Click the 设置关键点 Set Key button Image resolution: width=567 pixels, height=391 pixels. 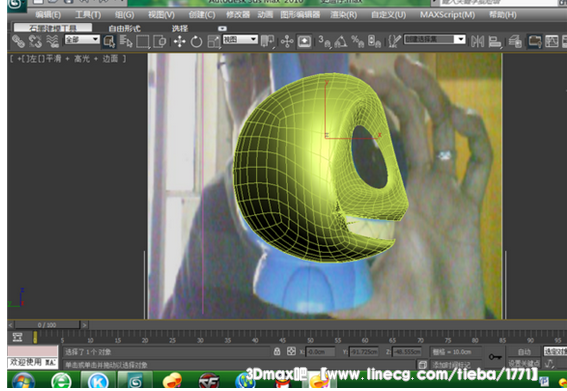524,363
